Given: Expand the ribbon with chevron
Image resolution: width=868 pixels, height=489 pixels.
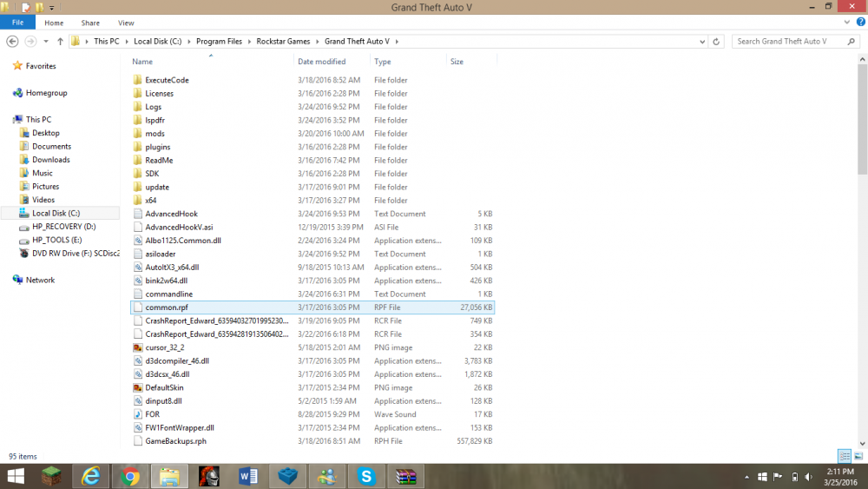Looking at the screenshot, I should (846, 23).
